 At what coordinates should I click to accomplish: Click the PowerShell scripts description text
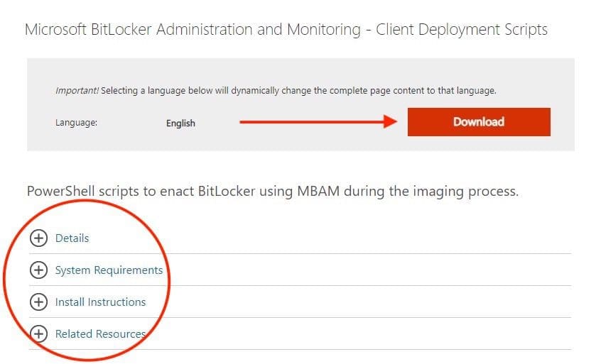(x=272, y=192)
